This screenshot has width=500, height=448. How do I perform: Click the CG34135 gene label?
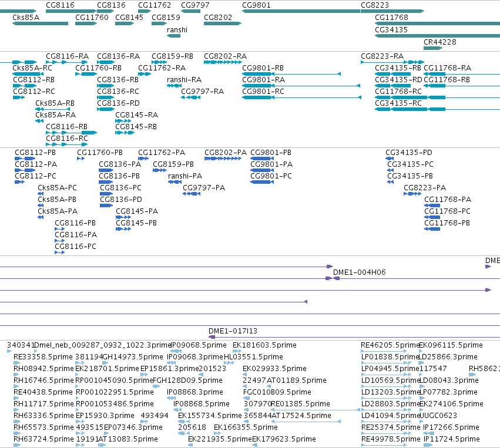pos(391,29)
